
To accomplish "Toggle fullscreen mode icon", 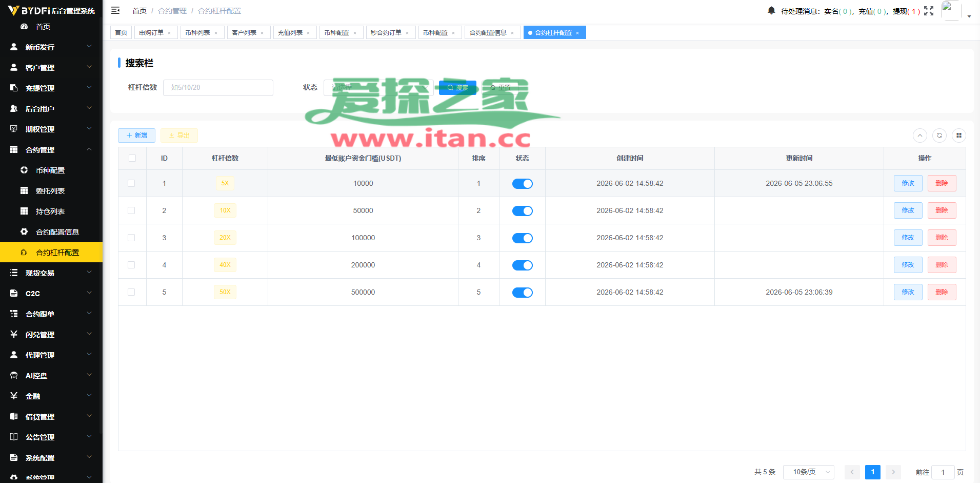I will (x=929, y=11).
